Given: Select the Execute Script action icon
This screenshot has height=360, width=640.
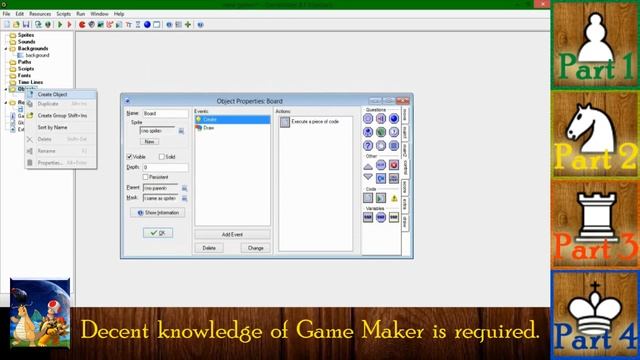Looking at the screenshot, I should tap(381, 198).
